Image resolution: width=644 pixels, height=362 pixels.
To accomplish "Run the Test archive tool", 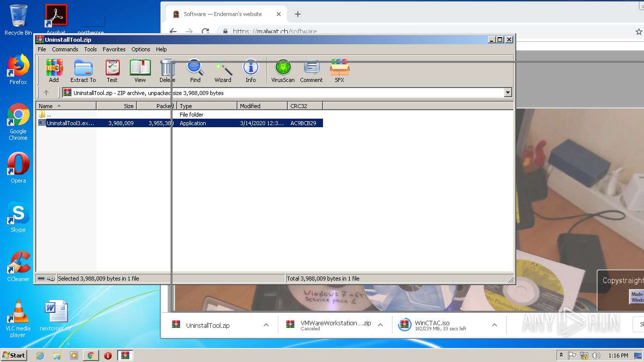I will point(112,71).
